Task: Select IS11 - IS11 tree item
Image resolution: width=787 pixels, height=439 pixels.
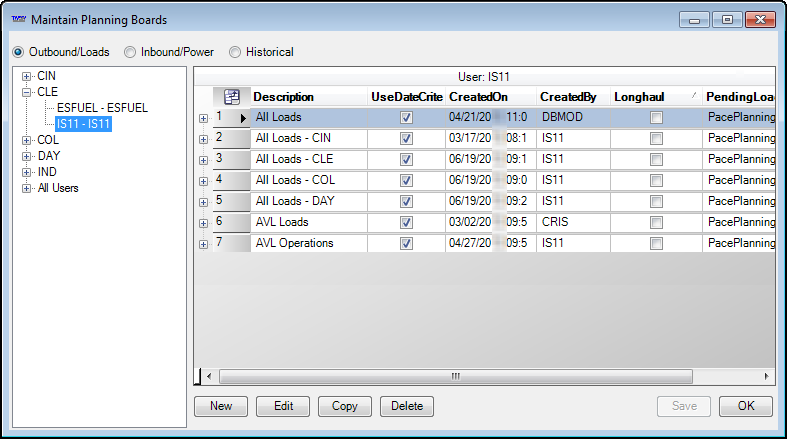Action: click(83, 124)
